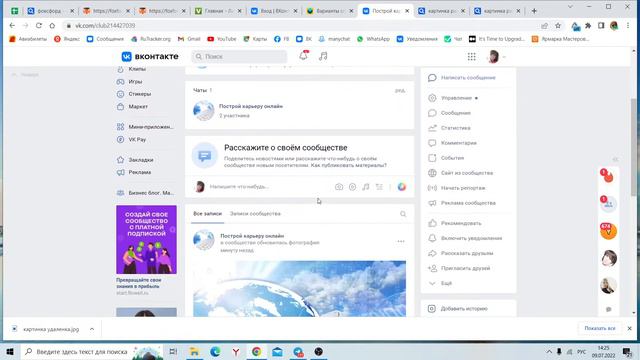Open profile dropdown next to avatar

(504, 57)
